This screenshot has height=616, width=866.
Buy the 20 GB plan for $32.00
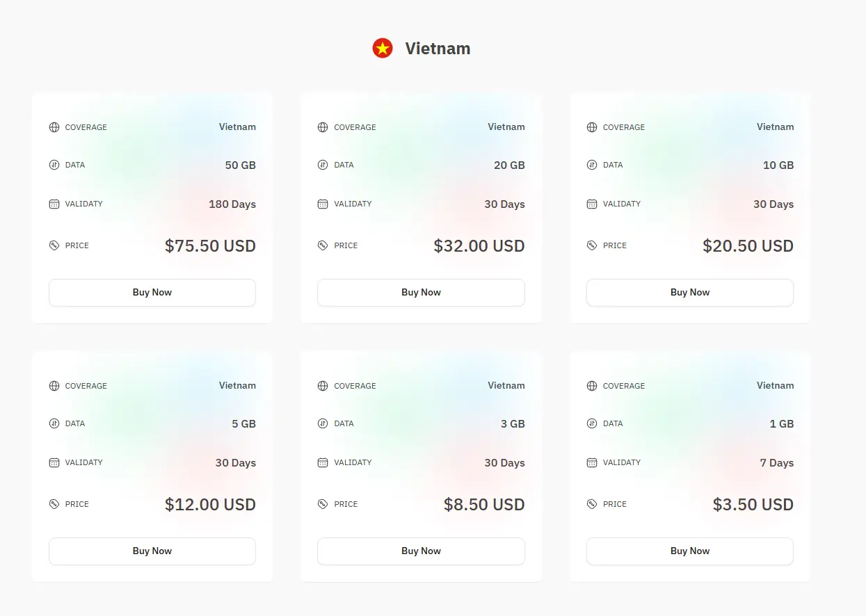pyautogui.click(x=421, y=293)
